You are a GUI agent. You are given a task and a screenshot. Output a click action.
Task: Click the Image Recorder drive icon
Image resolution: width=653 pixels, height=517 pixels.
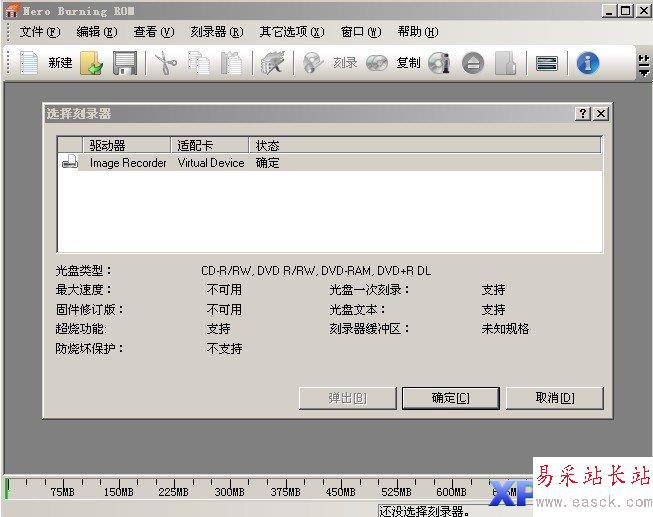tap(70, 162)
